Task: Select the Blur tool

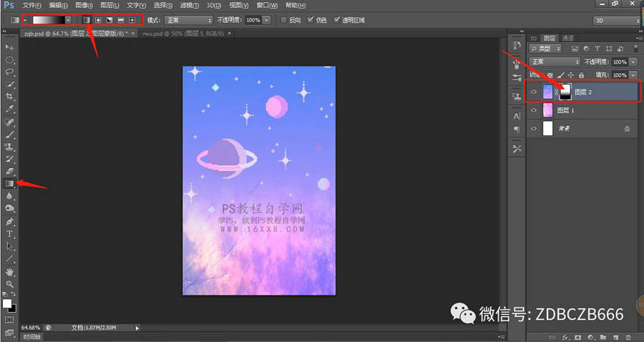Action: click(9, 196)
